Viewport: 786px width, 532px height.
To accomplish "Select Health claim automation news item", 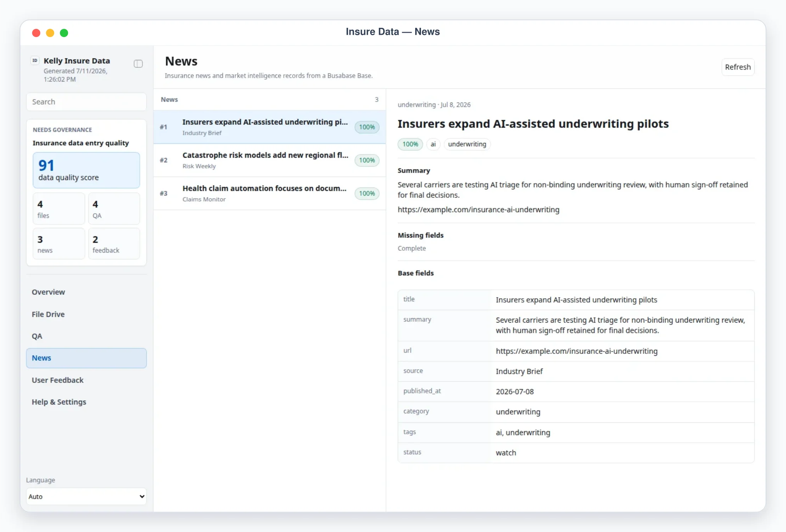I will coord(270,194).
